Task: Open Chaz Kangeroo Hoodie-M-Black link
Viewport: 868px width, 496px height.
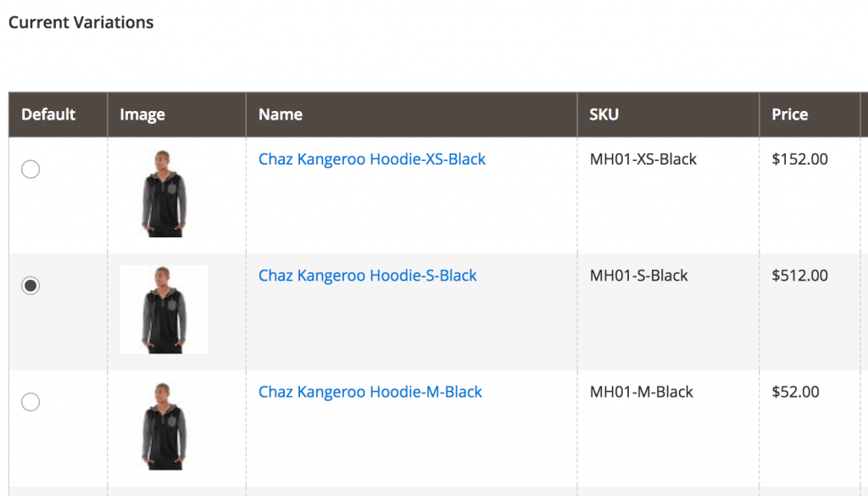Action: point(370,392)
